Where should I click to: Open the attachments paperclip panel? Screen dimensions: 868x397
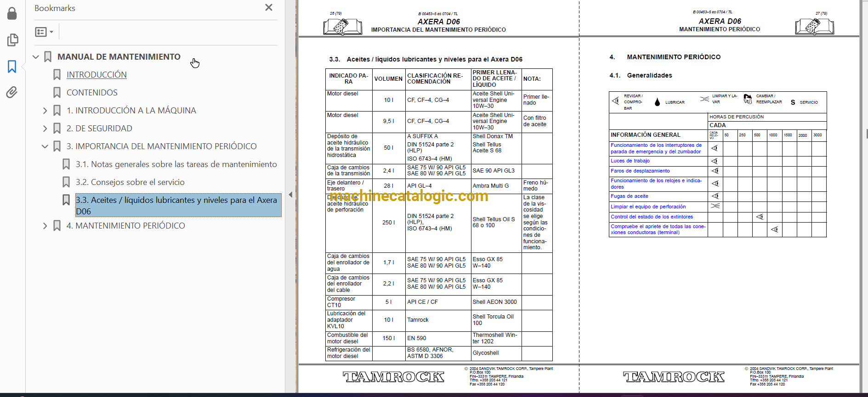point(12,92)
